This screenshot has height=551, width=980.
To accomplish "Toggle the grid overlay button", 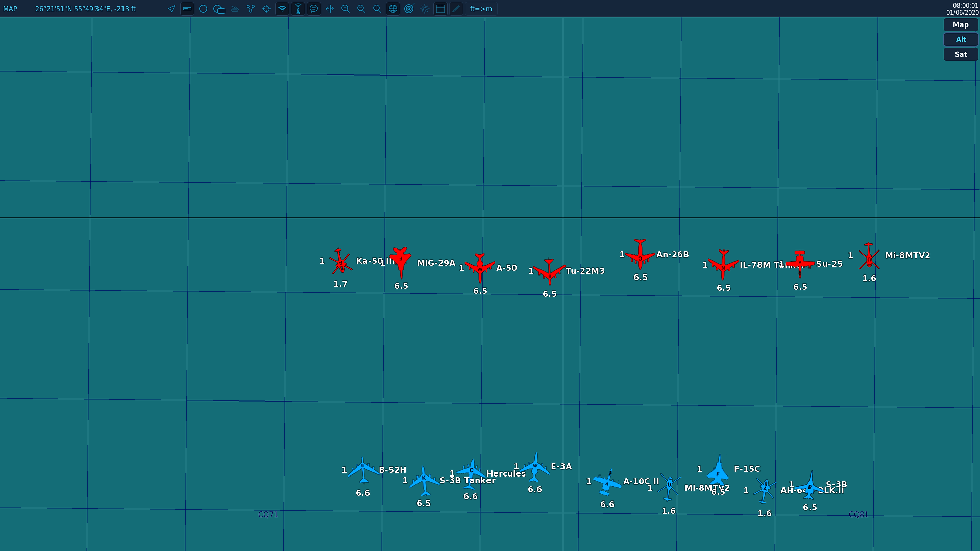I will [440, 9].
